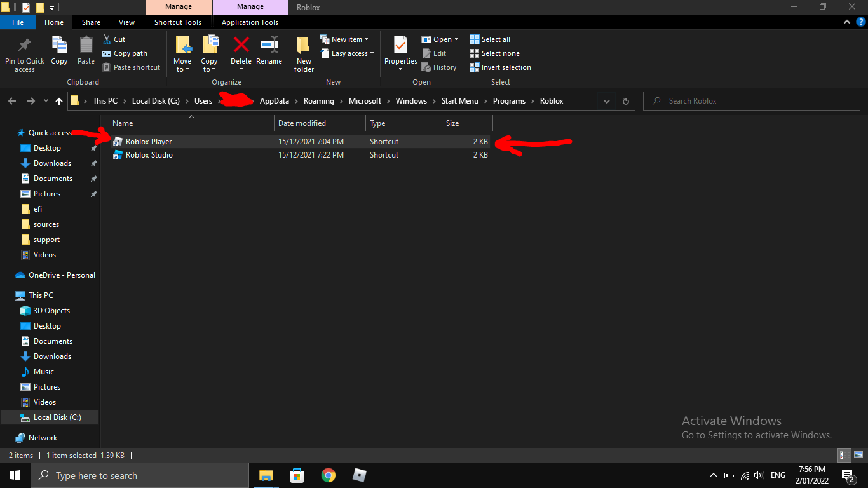Click the Search Roblox field
Image resolution: width=868 pixels, height=488 pixels.
(x=752, y=101)
